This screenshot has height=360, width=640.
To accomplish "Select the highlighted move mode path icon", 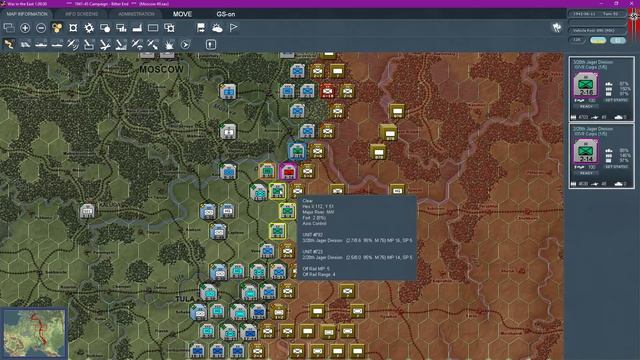I will [x=9, y=44].
